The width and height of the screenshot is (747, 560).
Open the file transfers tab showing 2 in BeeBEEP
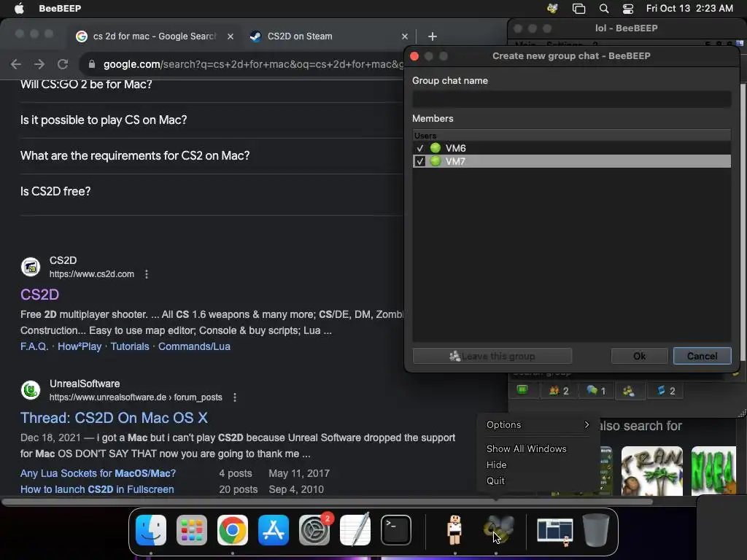(x=665, y=391)
